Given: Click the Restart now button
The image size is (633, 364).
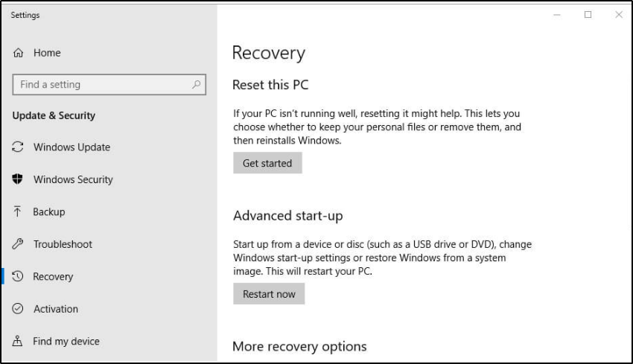Looking at the screenshot, I should tap(269, 294).
